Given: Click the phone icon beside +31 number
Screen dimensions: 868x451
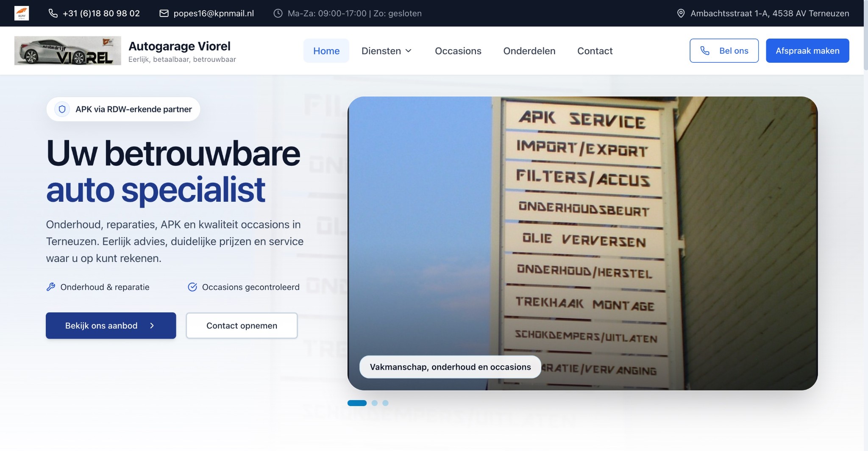Looking at the screenshot, I should tap(53, 13).
